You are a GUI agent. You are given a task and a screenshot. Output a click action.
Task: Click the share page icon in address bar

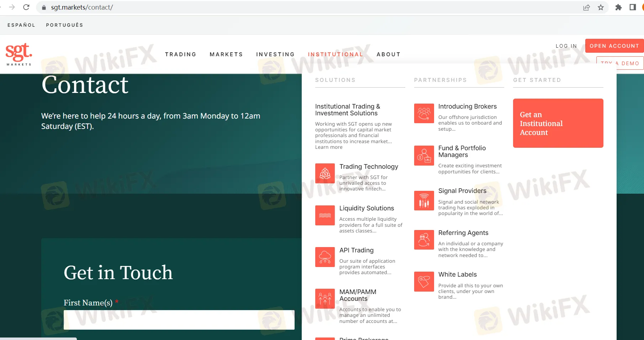586,7
